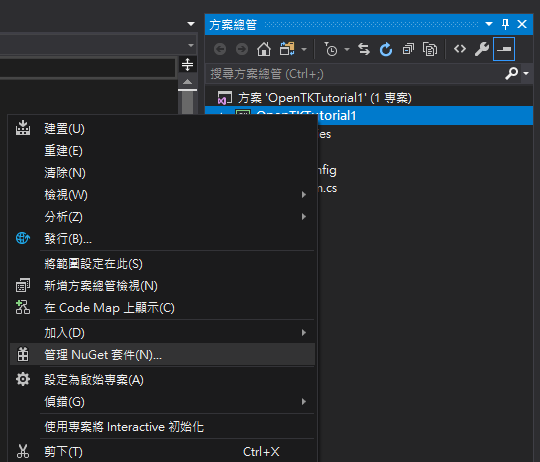The width and height of the screenshot is (540, 462).
Task: Click the editor scrollbar up arrow
Action: 187,82
